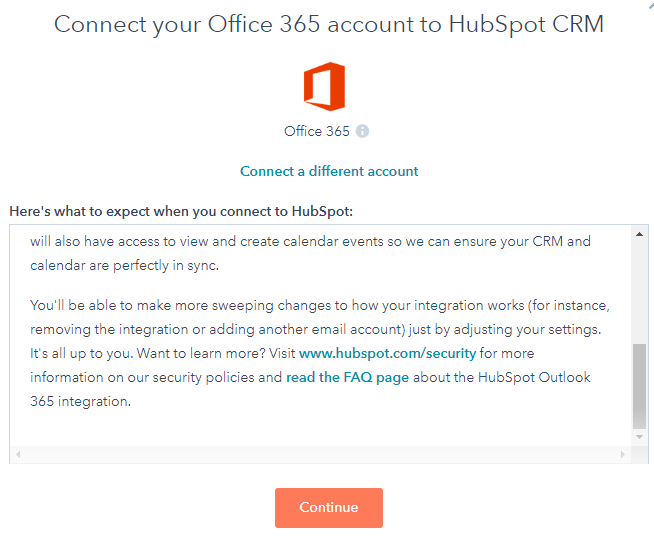Click the vertical scrollbar track above thumb

(639, 292)
